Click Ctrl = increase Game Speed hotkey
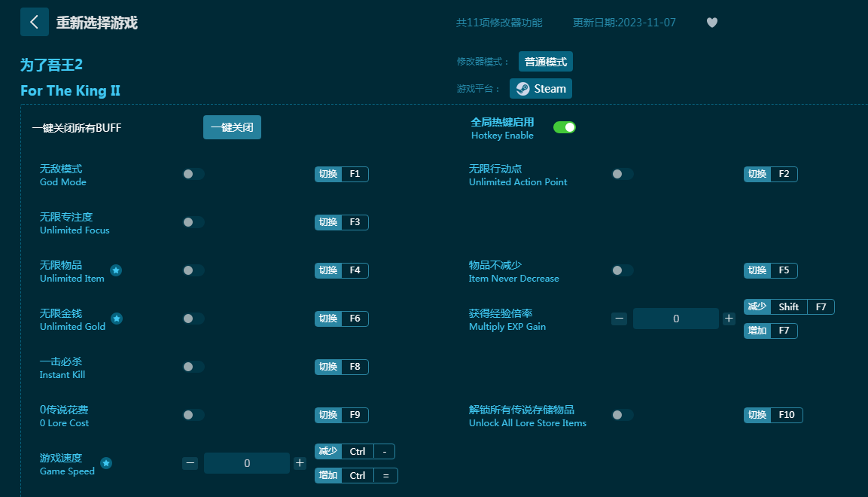Image resolution: width=868 pixels, height=497 pixels. click(x=357, y=475)
